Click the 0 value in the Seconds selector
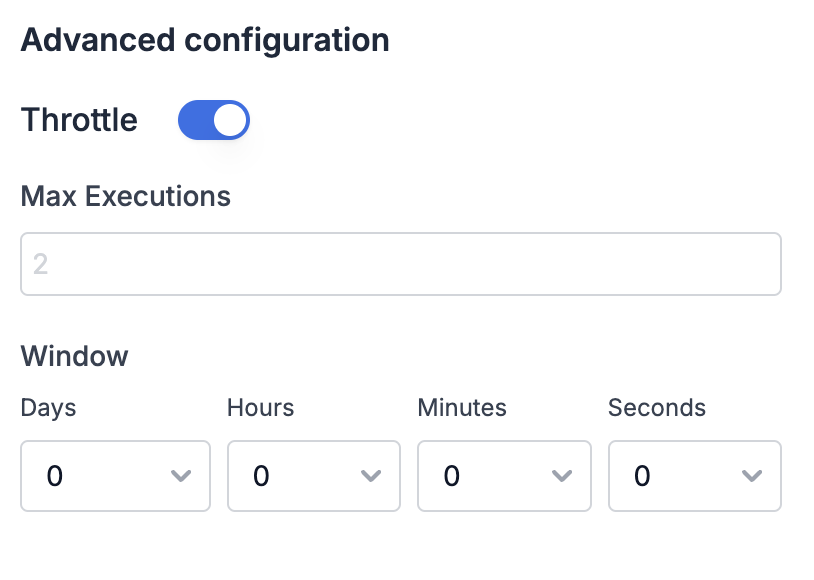The height and width of the screenshot is (580, 814). [x=642, y=476]
